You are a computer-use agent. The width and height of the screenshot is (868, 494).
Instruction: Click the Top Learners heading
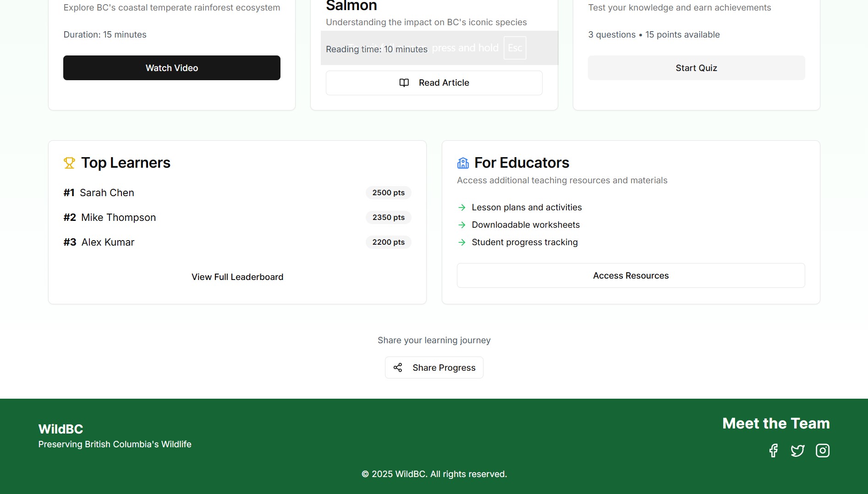click(x=126, y=163)
